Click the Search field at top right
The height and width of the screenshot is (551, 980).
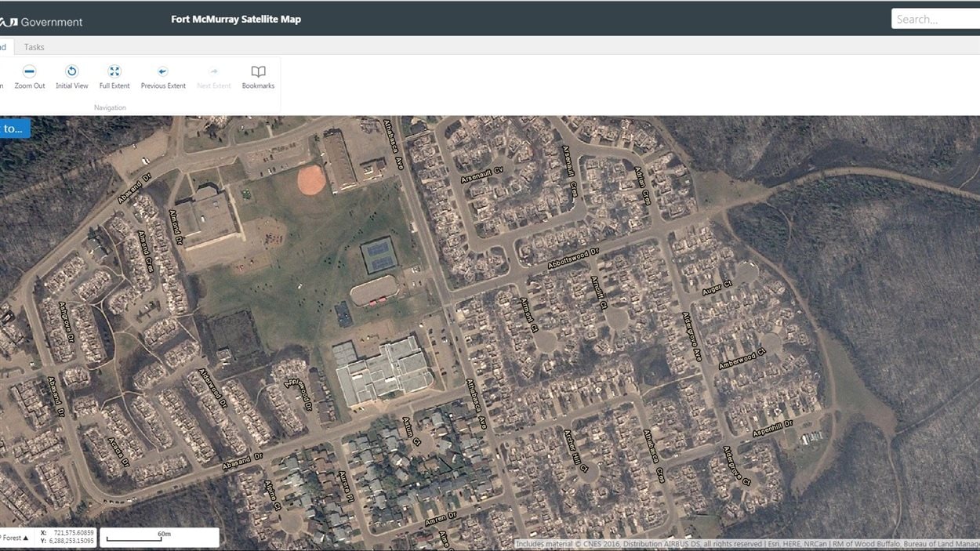(935, 18)
